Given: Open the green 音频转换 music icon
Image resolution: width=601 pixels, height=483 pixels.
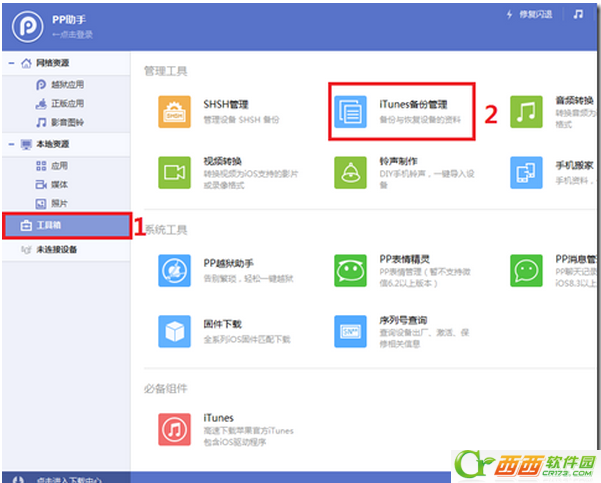Looking at the screenshot, I should pos(526,112).
